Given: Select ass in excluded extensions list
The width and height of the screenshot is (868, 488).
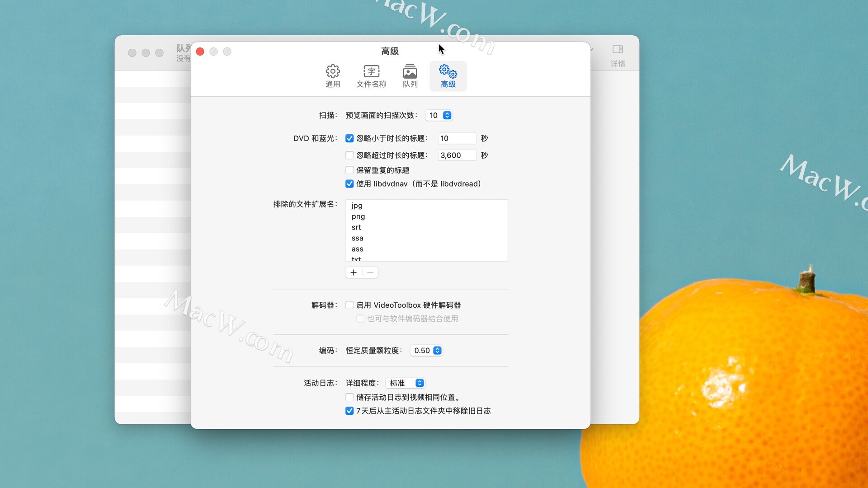Looking at the screenshot, I should coord(426,249).
